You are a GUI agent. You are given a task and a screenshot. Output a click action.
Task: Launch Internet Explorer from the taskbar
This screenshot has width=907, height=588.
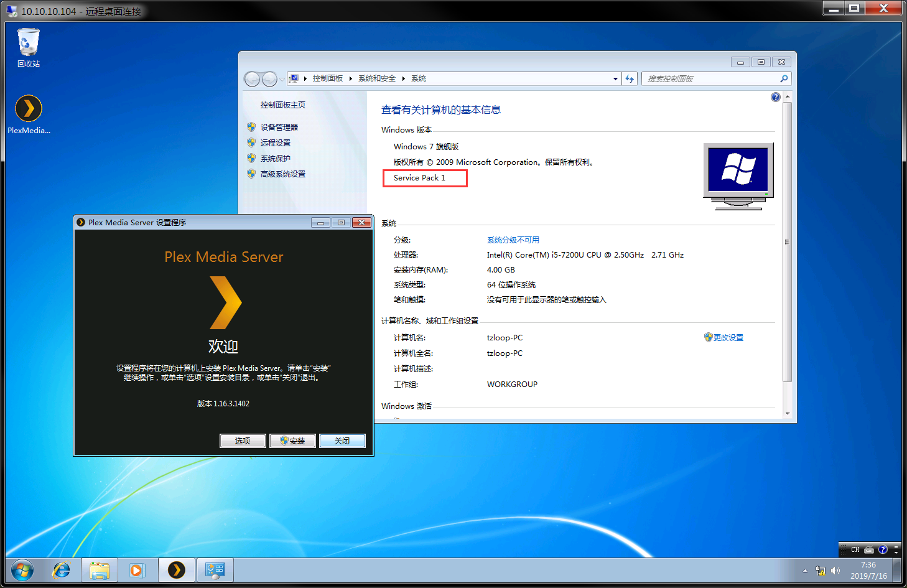click(62, 570)
